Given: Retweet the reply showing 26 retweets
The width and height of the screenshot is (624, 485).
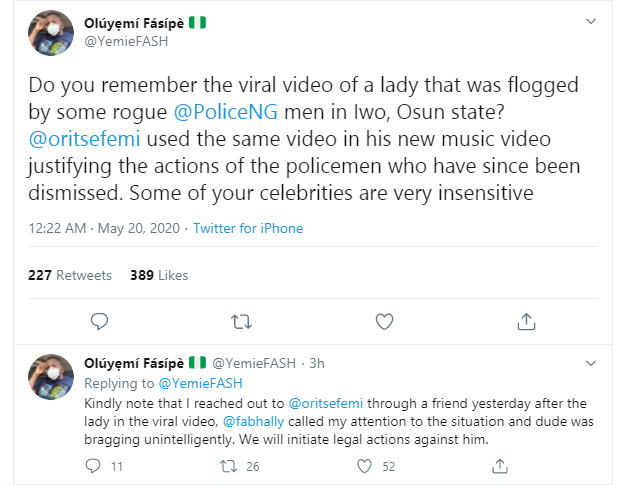Looking at the screenshot, I should (x=229, y=465).
